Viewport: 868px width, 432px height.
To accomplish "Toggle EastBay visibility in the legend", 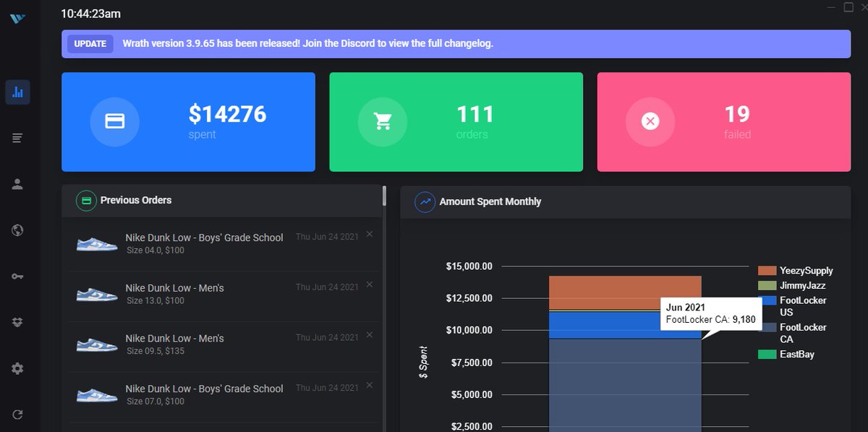I will coord(793,355).
